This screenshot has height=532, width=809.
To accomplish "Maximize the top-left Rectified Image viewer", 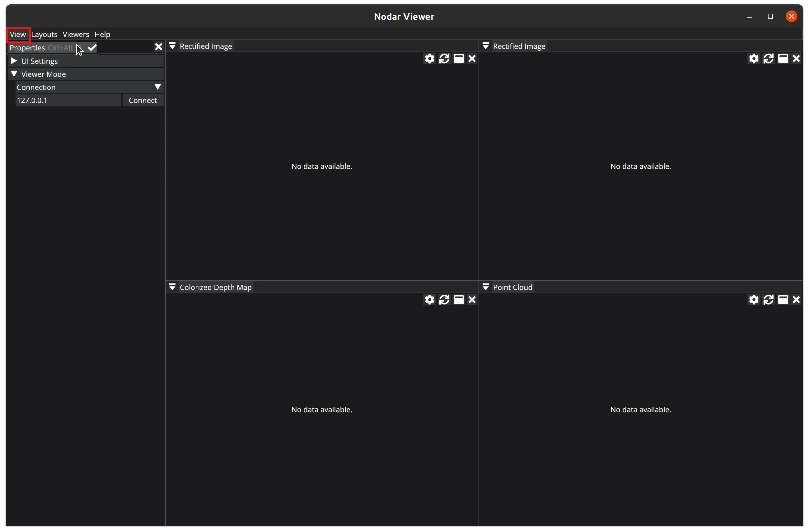I will (x=459, y=58).
